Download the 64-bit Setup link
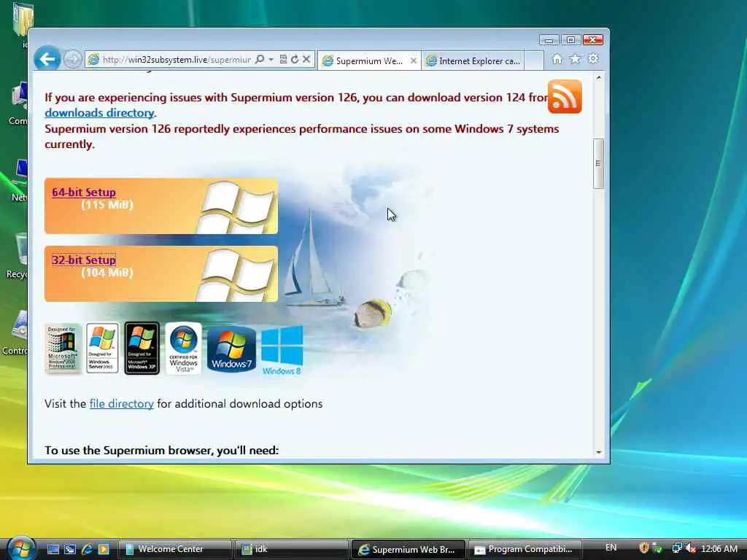Image resolution: width=747 pixels, height=560 pixels. pos(84,192)
